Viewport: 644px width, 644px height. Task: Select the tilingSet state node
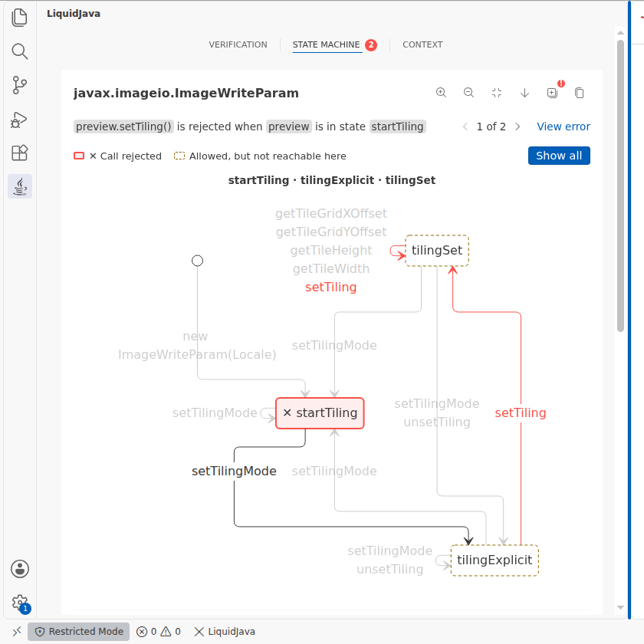pos(437,251)
